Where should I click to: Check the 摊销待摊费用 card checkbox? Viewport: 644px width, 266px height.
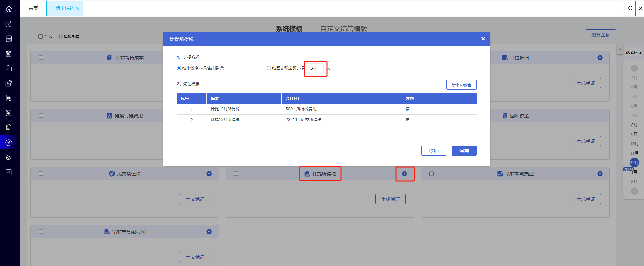tap(41, 116)
